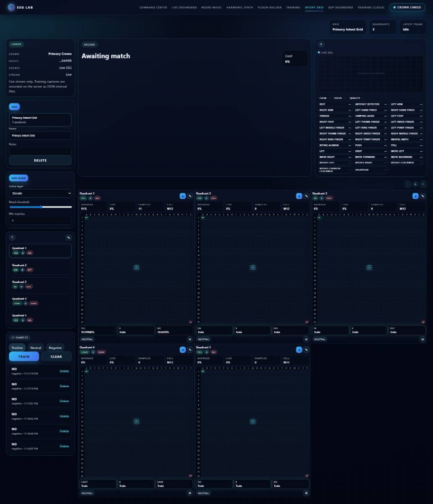Click pencil icon above quadrant list
Viewport: 433px width, 504px height.
[x=68, y=237]
